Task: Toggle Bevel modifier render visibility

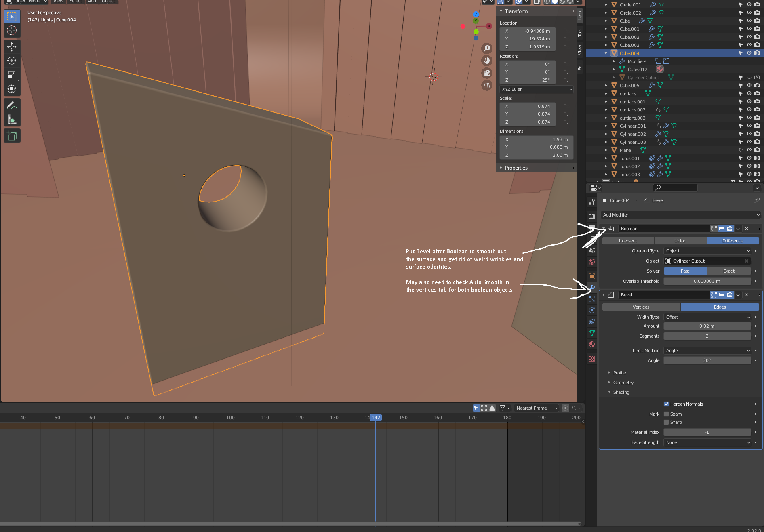Action: 730,295
